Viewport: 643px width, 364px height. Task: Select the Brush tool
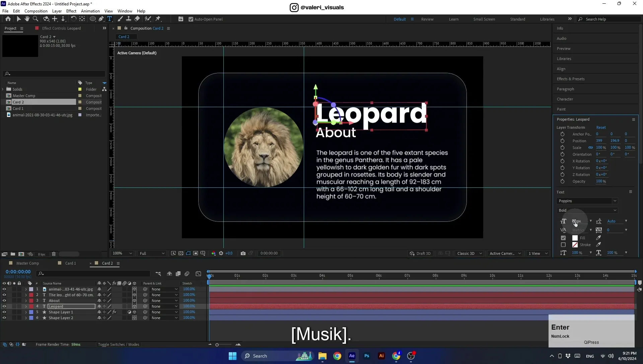[x=120, y=19]
